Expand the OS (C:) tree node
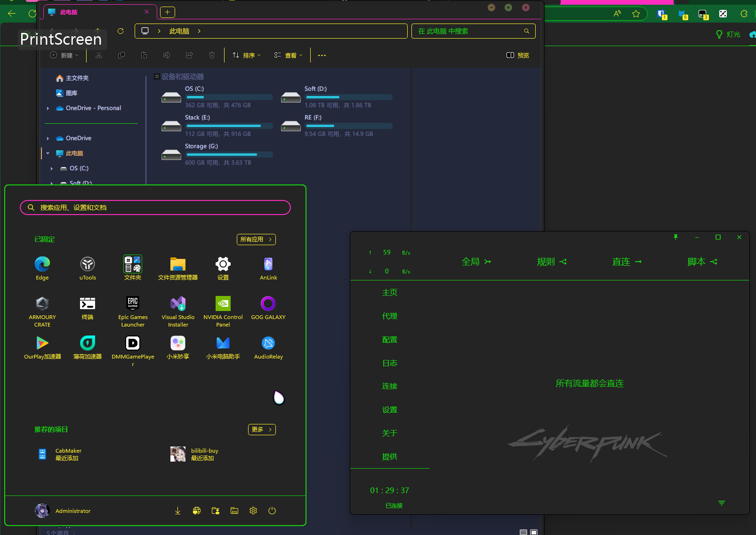Viewport: 756px width, 535px height. tap(52, 168)
